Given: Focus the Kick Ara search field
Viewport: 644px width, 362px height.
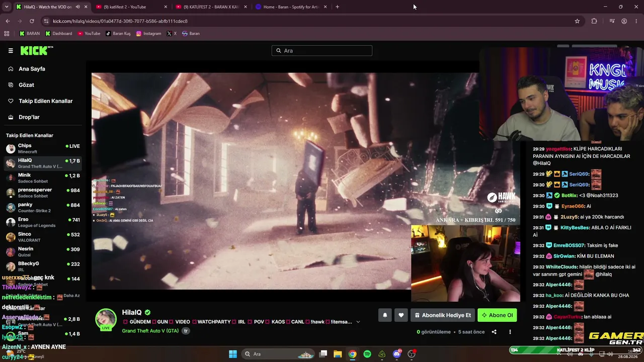Looking at the screenshot, I should pyautogui.click(x=322, y=51).
